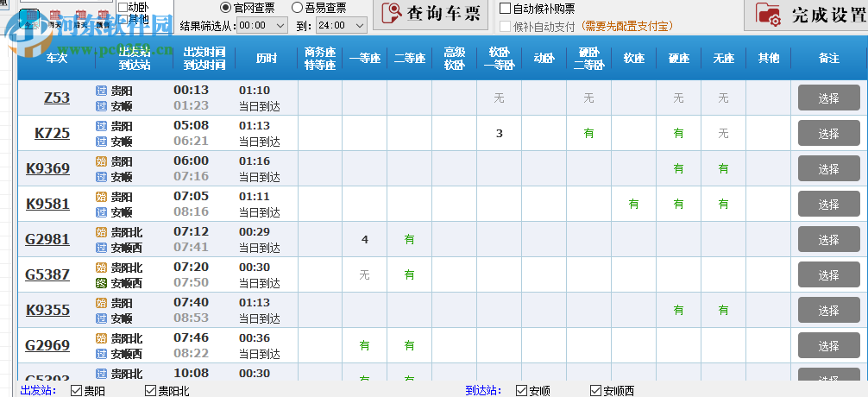Sort by the 车次 column header
This screenshot has width=868, height=397.
(x=56, y=58)
